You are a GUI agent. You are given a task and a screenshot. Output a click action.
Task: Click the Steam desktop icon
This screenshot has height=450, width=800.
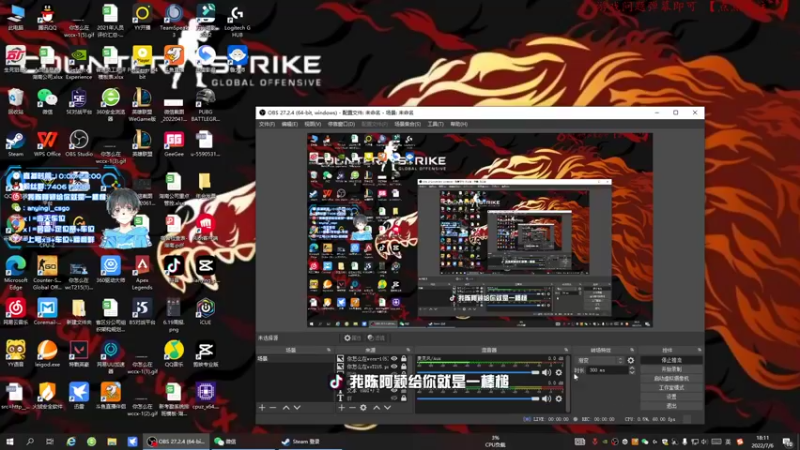point(15,143)
